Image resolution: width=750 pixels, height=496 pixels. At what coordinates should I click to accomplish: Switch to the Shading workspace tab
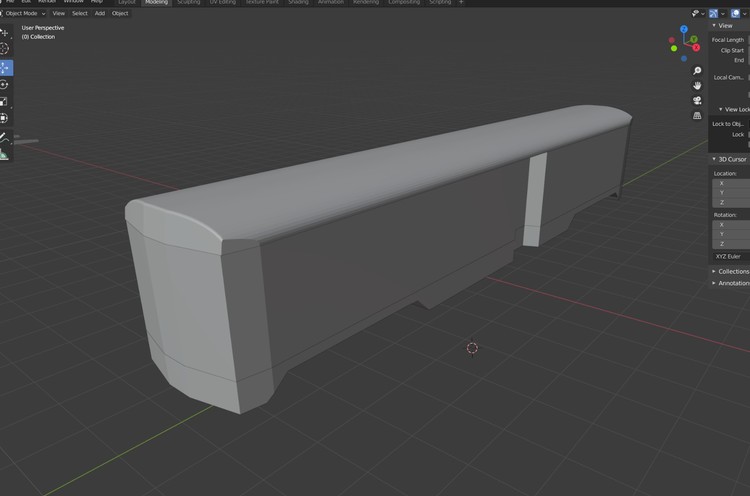click(298, 2)
